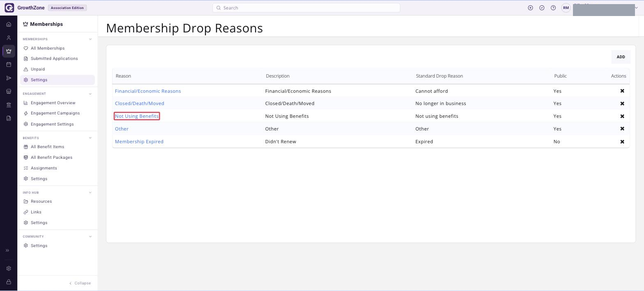Delete the Closed/Death/Moved drop reason
Viewport: 644px width, 291px height.
pyautogui.click(x=622, y=103)
